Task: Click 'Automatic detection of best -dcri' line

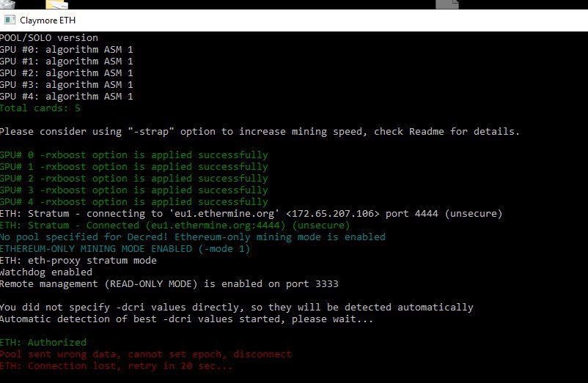Action: [x=186, y=319]
